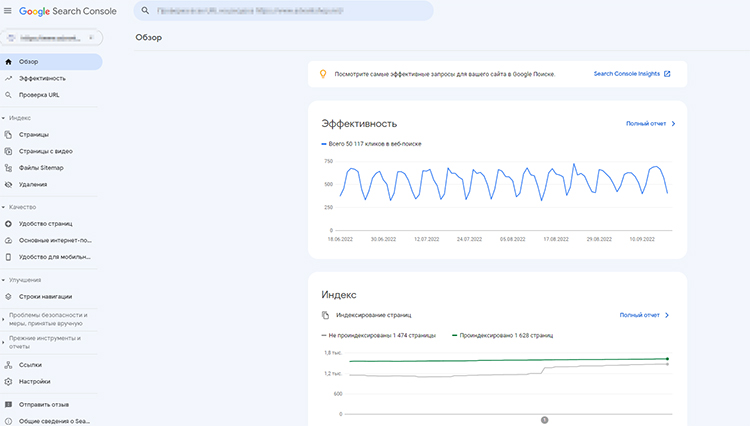Click the Удобство страниц icon

8,223
